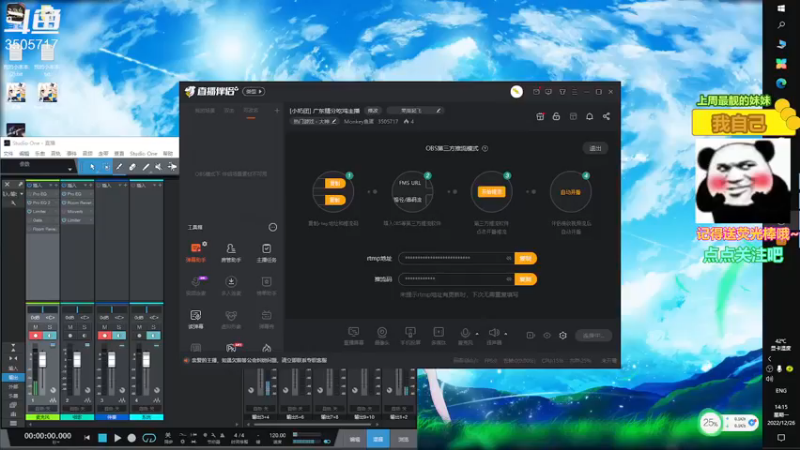This screenshot has height=450, width=800.
Task: Open the 文件 menu in Studio One
Action: pyautogui.click(x=8, y=154)
